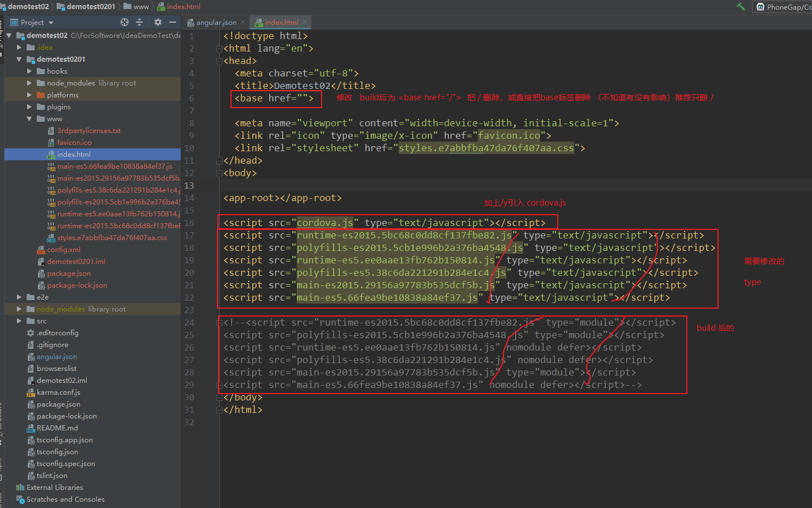
Task: Click inside base href tag on line 6
Action: (274, 98)
